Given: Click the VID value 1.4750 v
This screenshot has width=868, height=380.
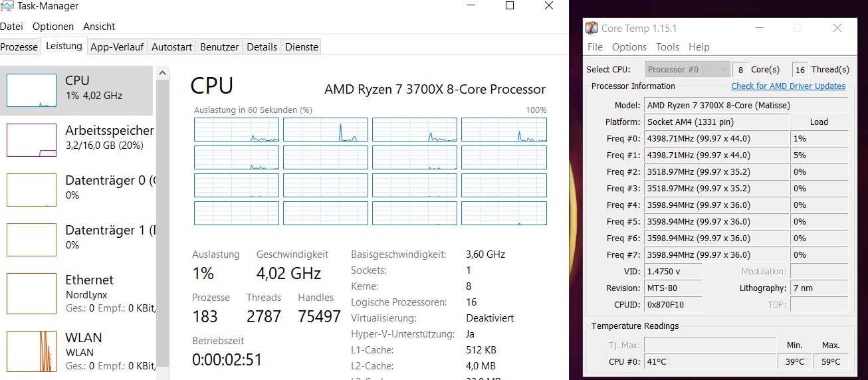Looking at the screenshot, I should pyautogui.click(x=673, y=271).
